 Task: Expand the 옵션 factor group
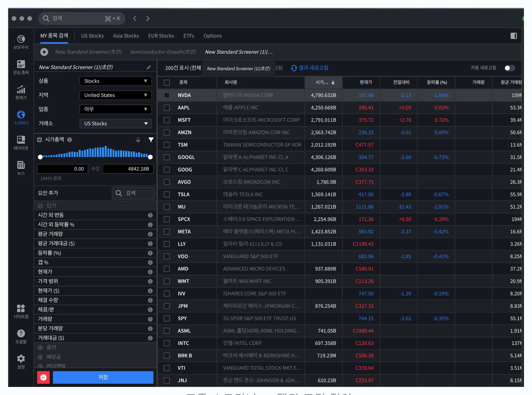40,348
